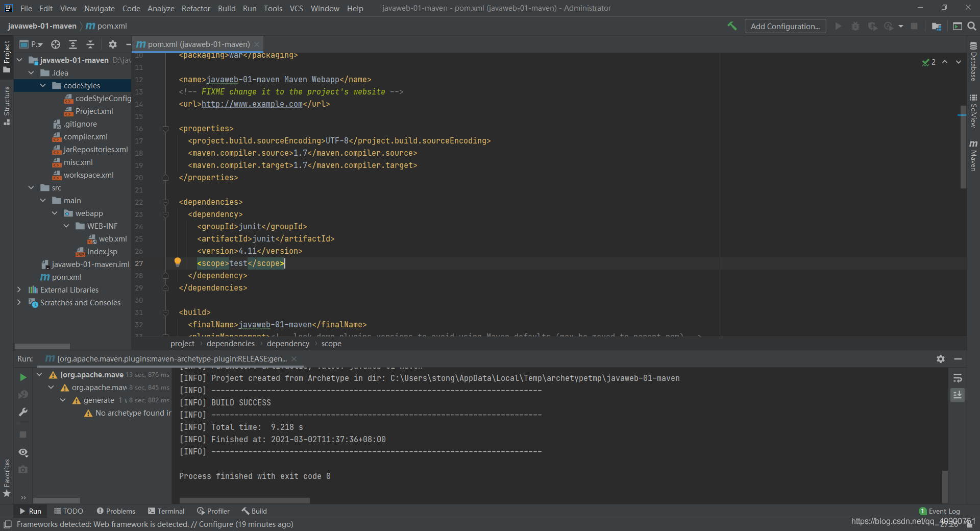Viewport: 980px width, 531px height.
Task: Open the VCS menu
Action: 297,8
